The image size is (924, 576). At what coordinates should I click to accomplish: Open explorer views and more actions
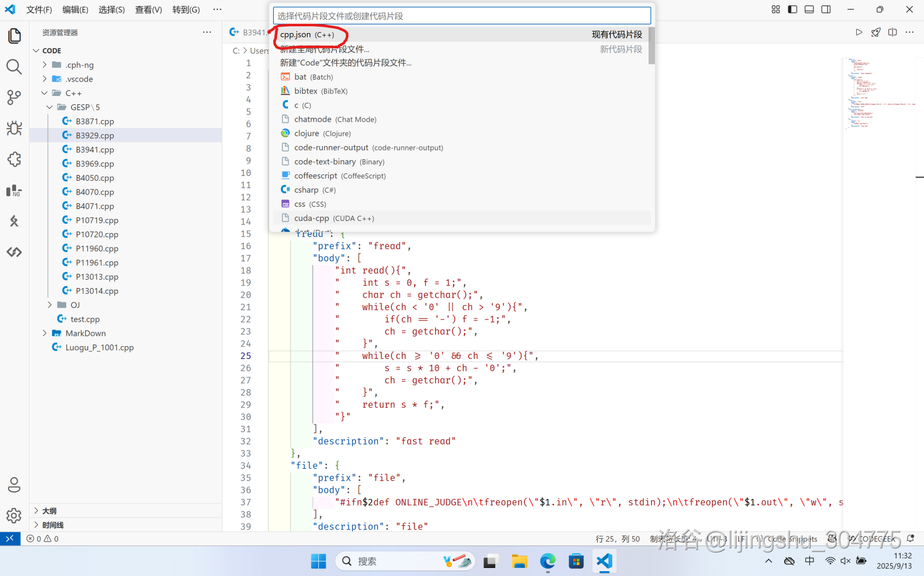point(207,33)
